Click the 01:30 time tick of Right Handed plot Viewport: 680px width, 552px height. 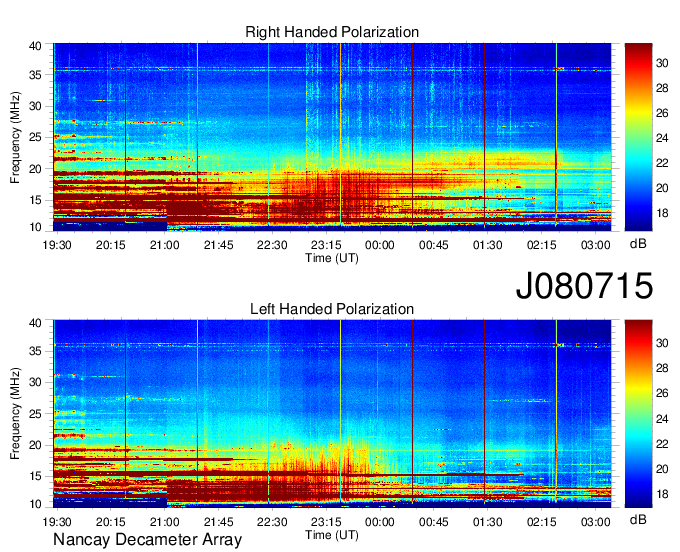tap(487, 245)
